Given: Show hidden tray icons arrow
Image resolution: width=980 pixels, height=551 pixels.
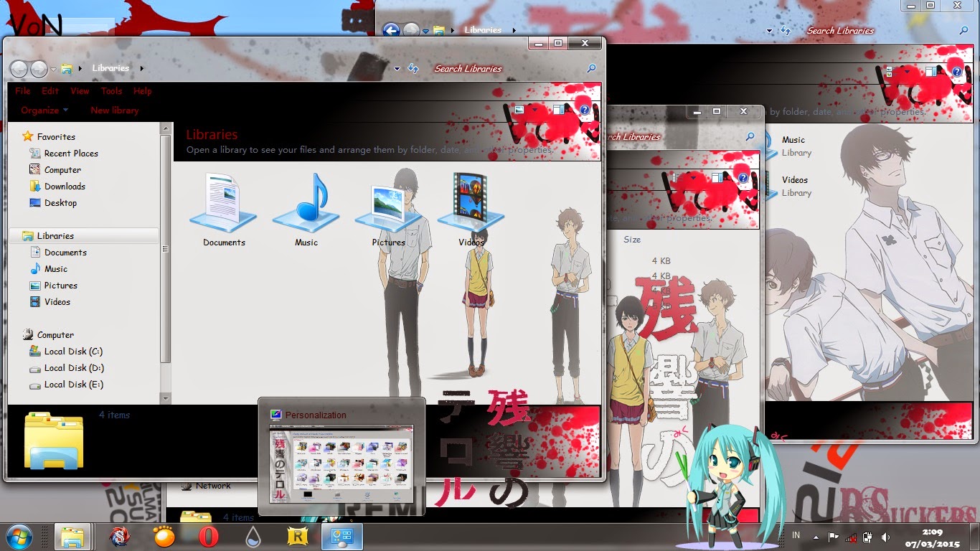Looking at the screenshot, I should 816,537.
